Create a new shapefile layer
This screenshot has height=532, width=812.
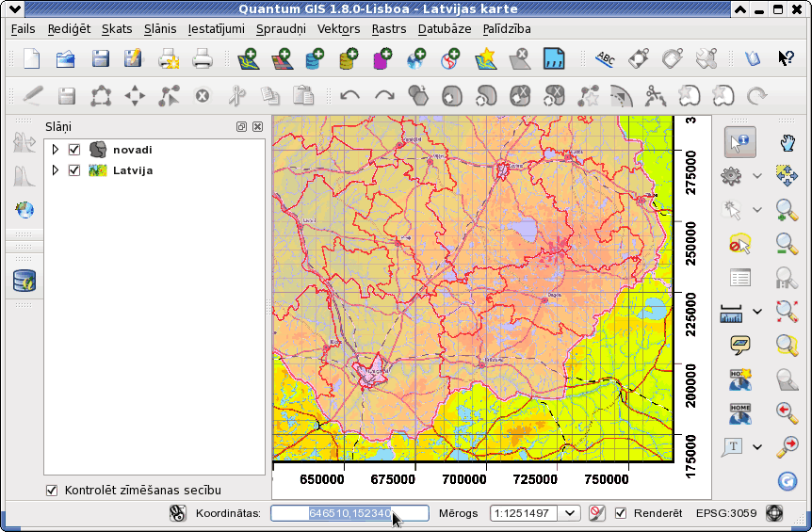486,58
